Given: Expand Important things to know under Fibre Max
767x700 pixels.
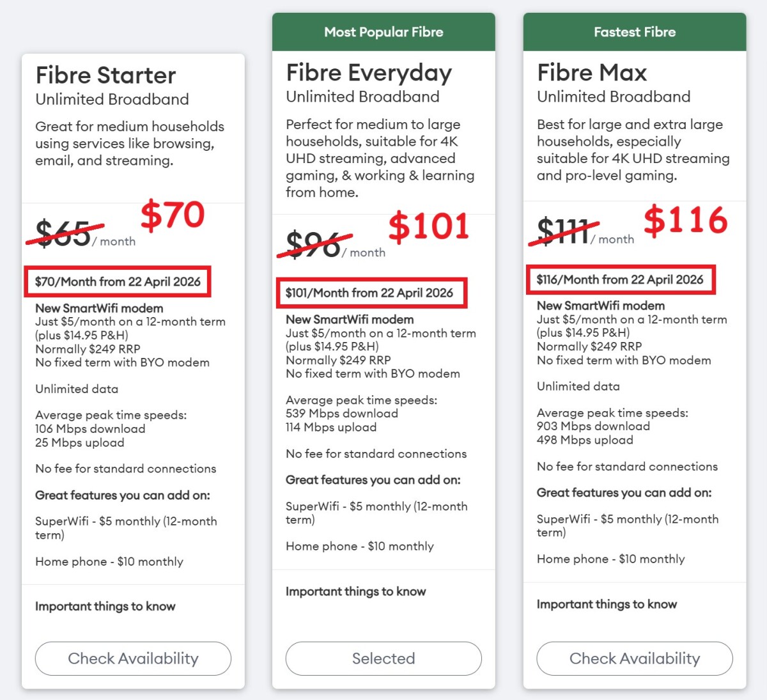Looking at the screenshot, I should [606, 603].
